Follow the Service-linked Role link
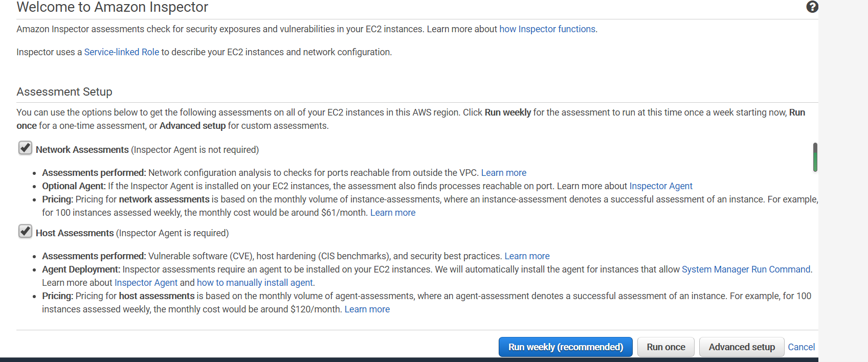The height and width of the screenshot is (362, 868). pyautogui.click(x=121, y=52)
